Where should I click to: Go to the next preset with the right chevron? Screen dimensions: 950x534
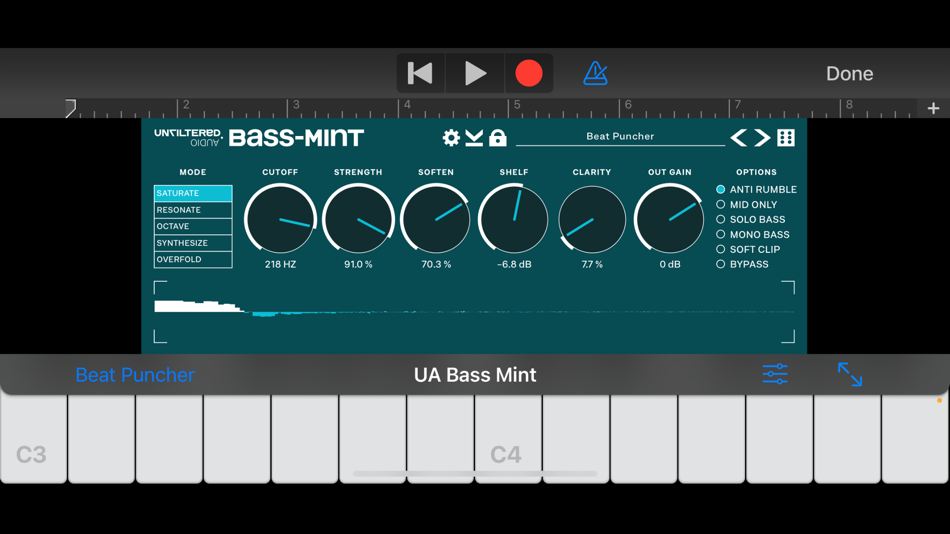762,138
